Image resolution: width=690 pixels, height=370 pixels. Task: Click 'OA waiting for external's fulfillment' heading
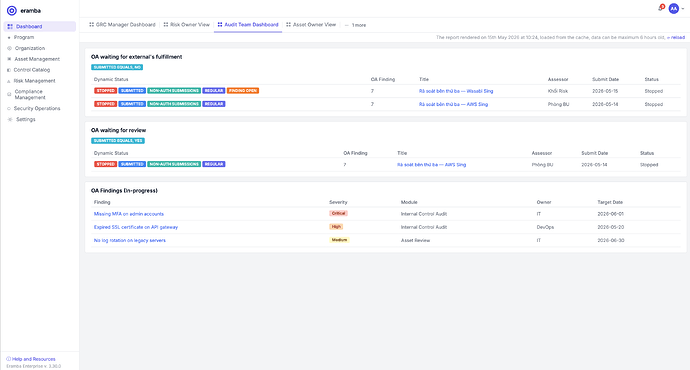pos(136,57)
